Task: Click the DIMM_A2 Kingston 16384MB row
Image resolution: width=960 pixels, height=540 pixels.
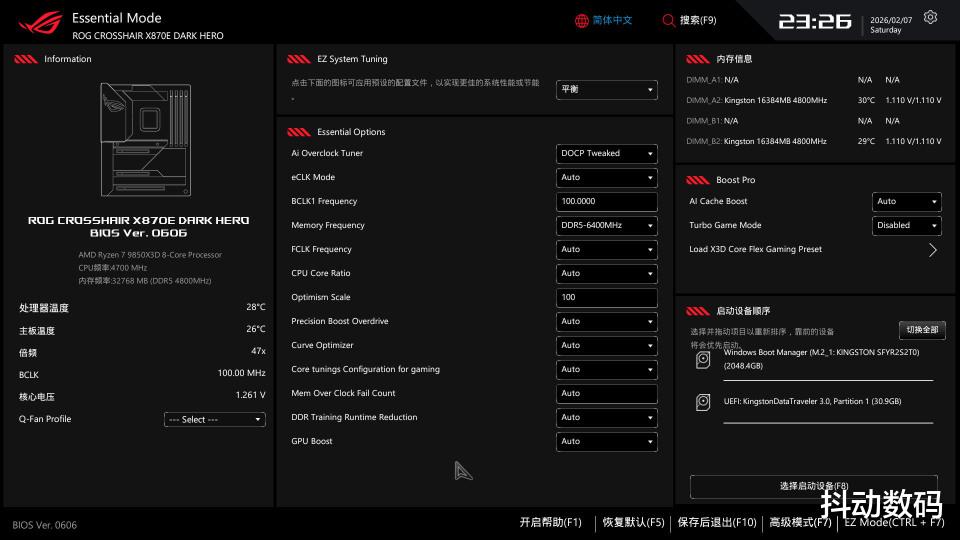Action: [x=814, y=100]
